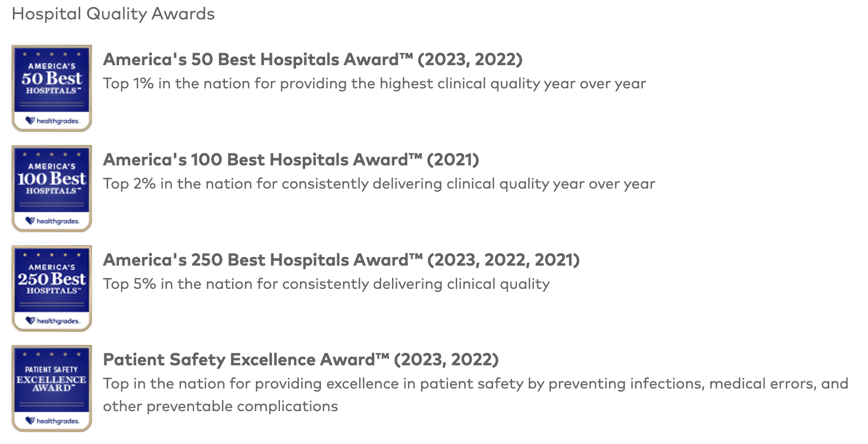Open America's 100 Best Hospitals Award (2021) title
The height and width of the screenshot is (444, 868).
click(291, 159)
